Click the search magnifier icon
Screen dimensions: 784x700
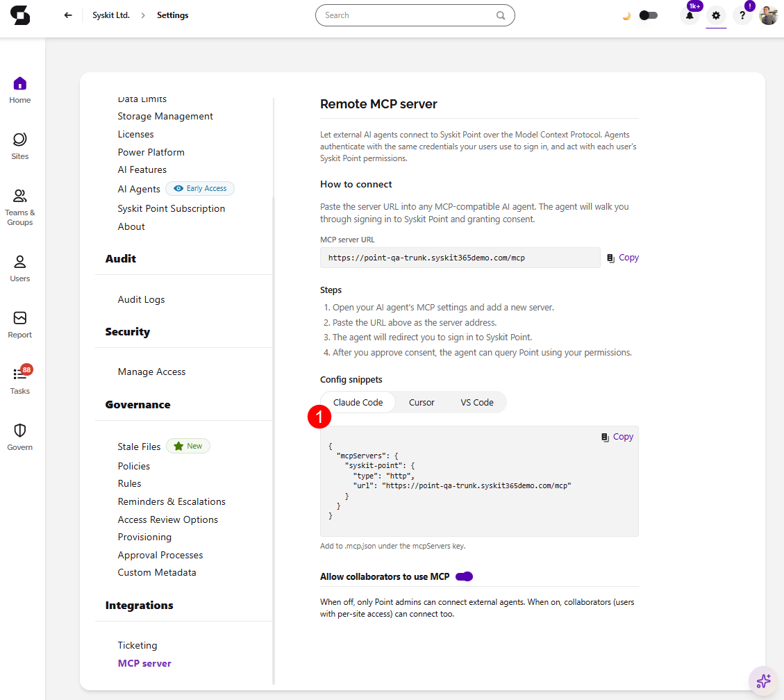[501, 15]
